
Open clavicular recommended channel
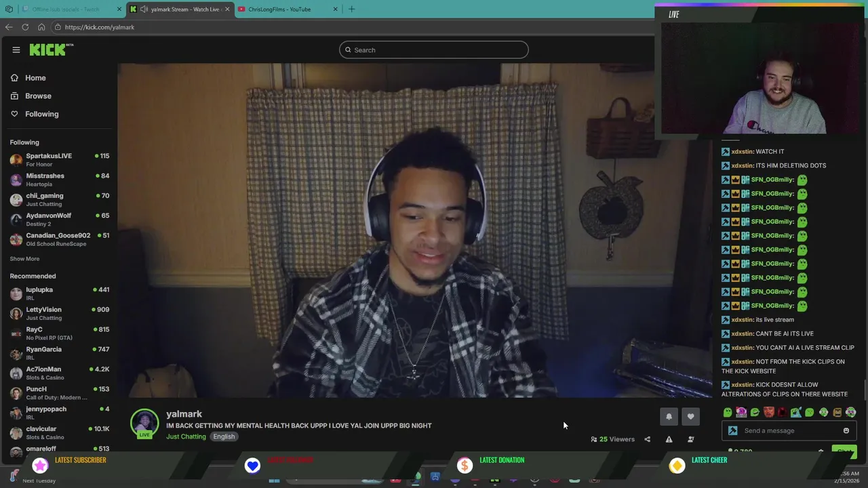[x=60, y=432]
